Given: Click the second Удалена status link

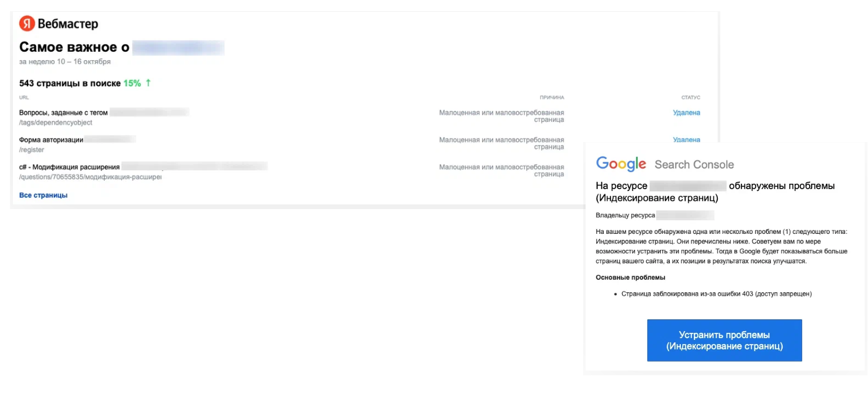Looking at the screenshot, I should [686, 140].
